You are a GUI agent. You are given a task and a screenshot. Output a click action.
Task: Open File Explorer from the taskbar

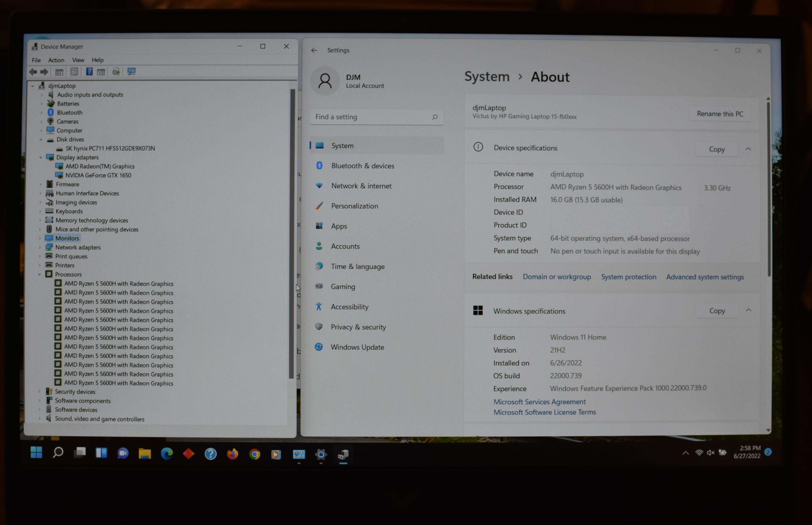[x=145, y=454]
